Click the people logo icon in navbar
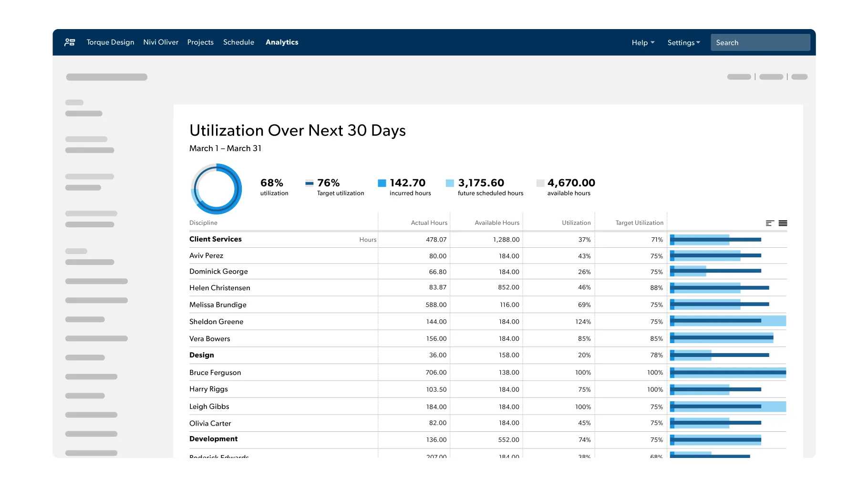Screen dimensions: 868x488 coord(70,42)
